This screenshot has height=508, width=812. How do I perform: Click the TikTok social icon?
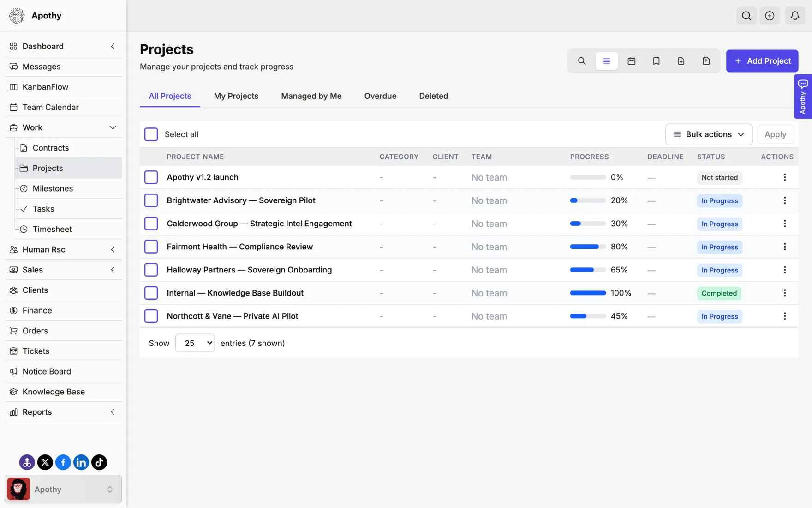coord(99,462)
